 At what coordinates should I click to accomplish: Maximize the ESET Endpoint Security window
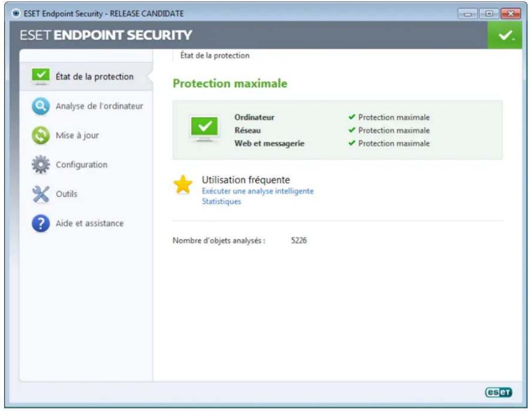488,14
